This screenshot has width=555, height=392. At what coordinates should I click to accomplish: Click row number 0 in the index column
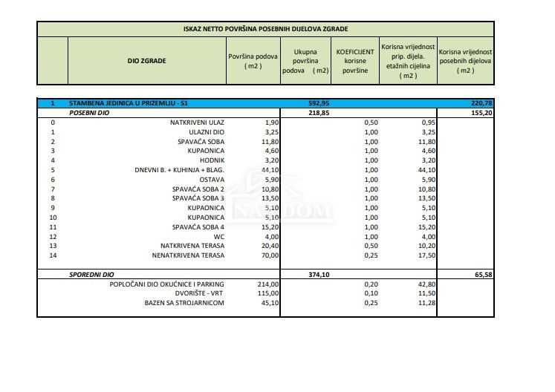click(x=53, y=122)
